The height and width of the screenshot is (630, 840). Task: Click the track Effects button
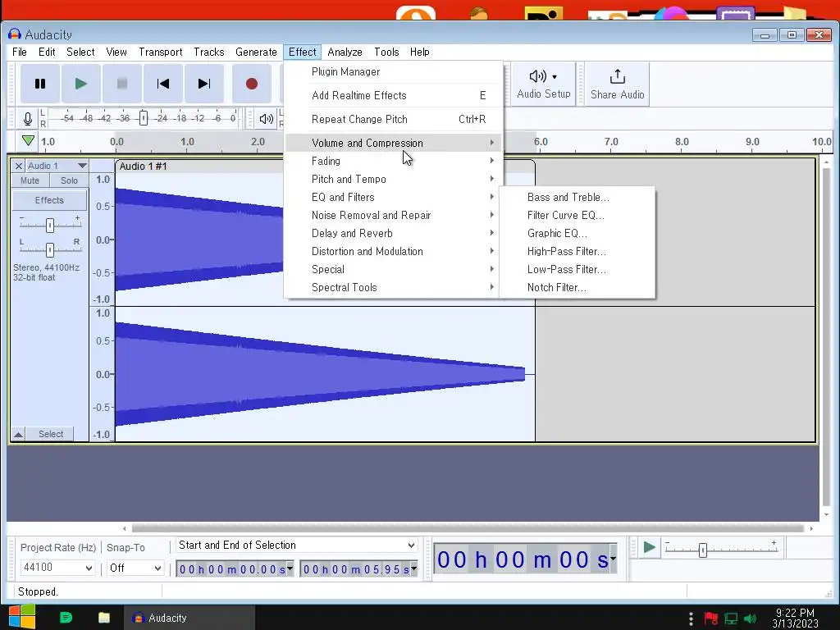(49, 200)
